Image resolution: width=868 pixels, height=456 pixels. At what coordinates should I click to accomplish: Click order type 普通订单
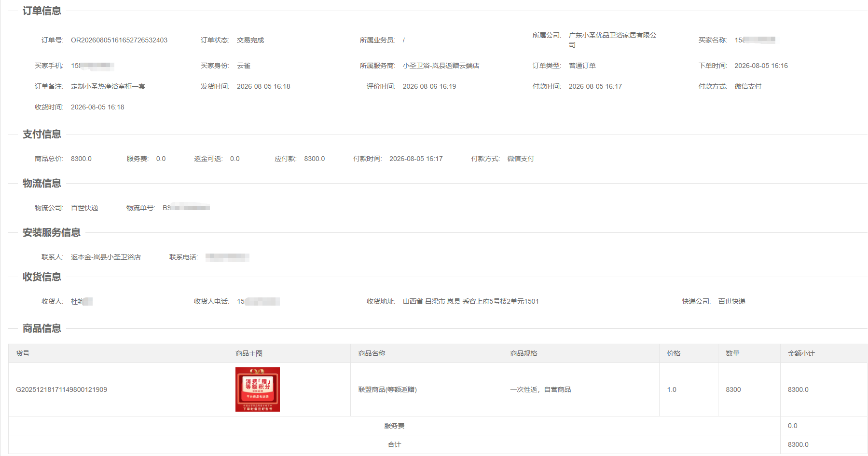click(x=582, y=66)
